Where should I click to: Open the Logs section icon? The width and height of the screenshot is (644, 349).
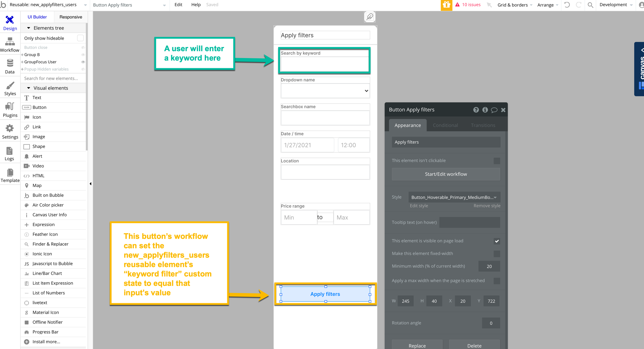(9, 153)
